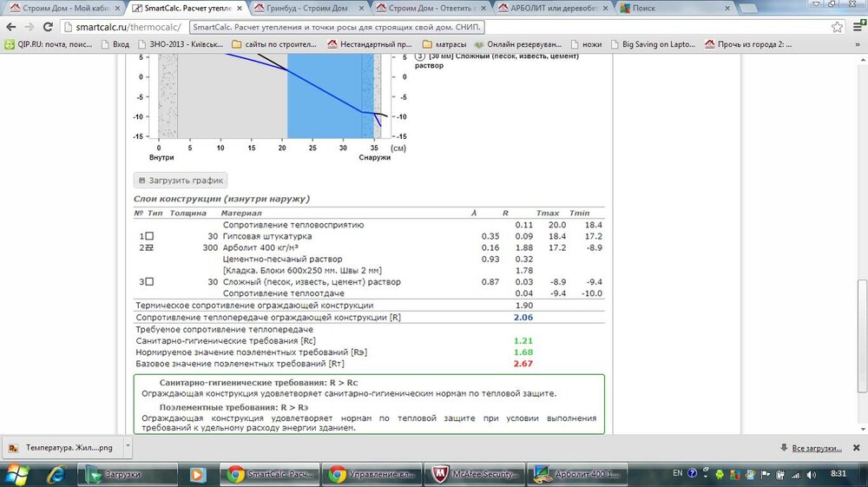Launch Internet Explorer from the taskbar
868x487 pixels.
pyautogui.click(x=56, y=474)
